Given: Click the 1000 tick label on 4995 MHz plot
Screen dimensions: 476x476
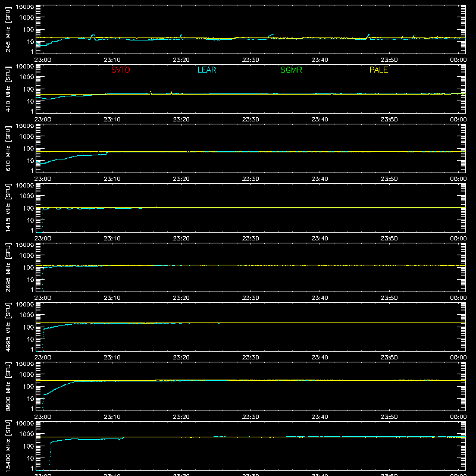Looking at the screenshot, I should 27,315.
